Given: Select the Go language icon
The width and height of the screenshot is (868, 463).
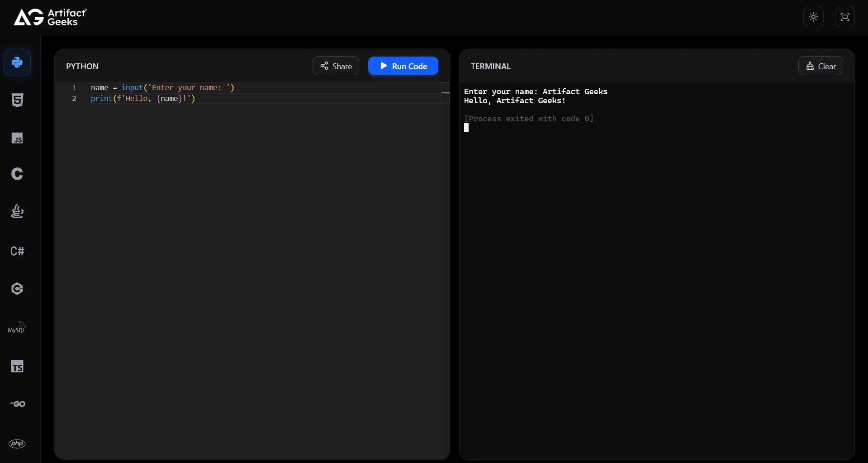Looking at the screenshot, I should pos(17,404).
